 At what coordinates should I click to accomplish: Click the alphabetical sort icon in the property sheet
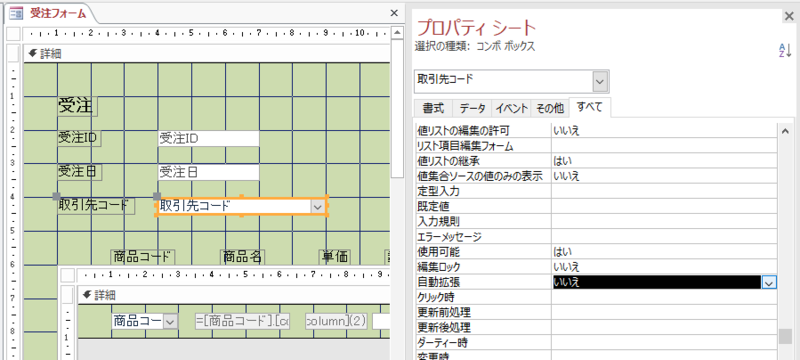[x=784, y=50]
